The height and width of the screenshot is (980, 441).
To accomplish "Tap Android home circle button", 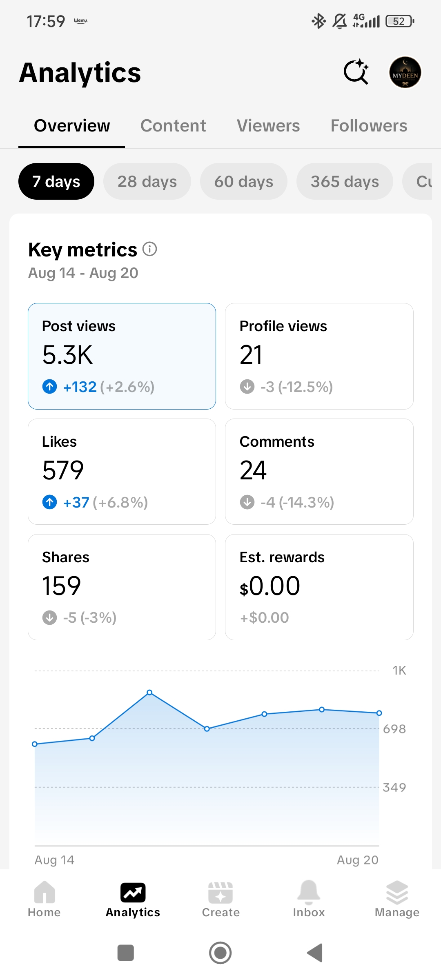I will click(220, 953).
